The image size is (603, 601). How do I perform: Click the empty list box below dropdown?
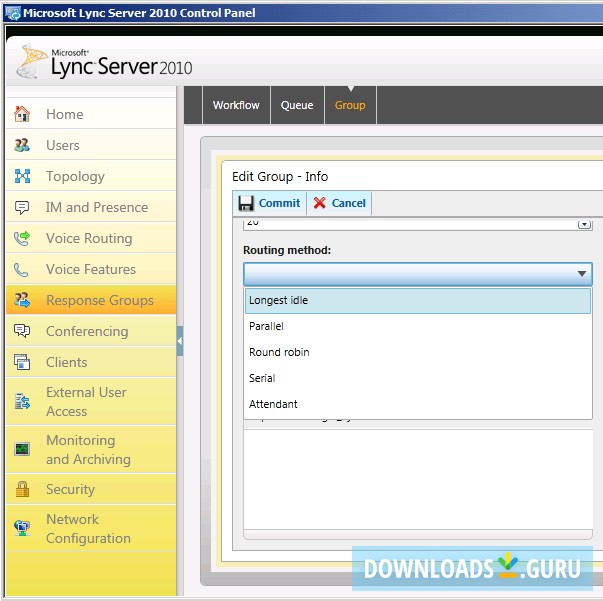coord(418,480)
